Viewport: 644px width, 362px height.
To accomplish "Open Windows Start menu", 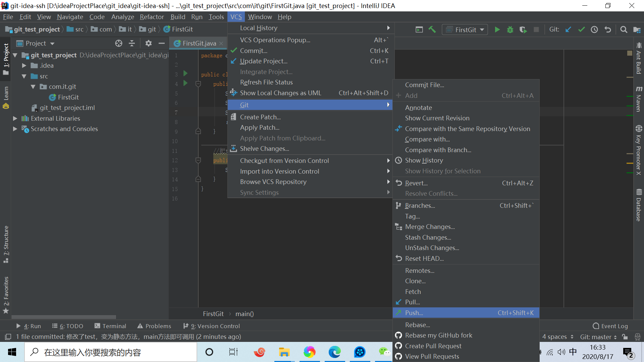I will click(12, 352).
